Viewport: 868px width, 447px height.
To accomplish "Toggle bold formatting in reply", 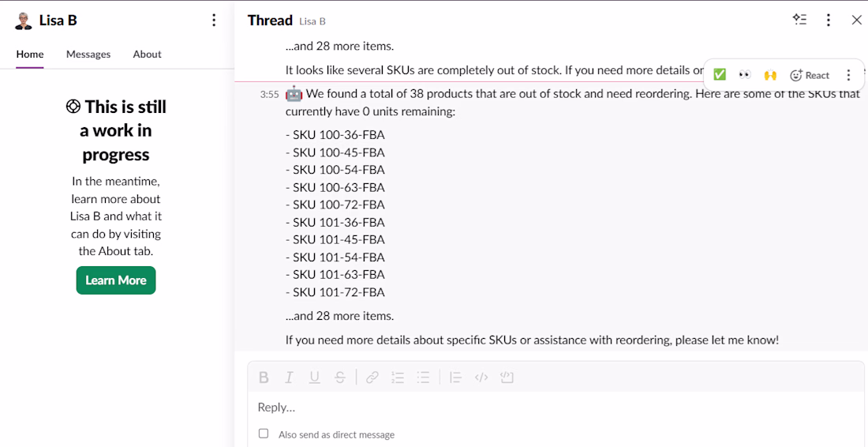I will tap(264, 378).
